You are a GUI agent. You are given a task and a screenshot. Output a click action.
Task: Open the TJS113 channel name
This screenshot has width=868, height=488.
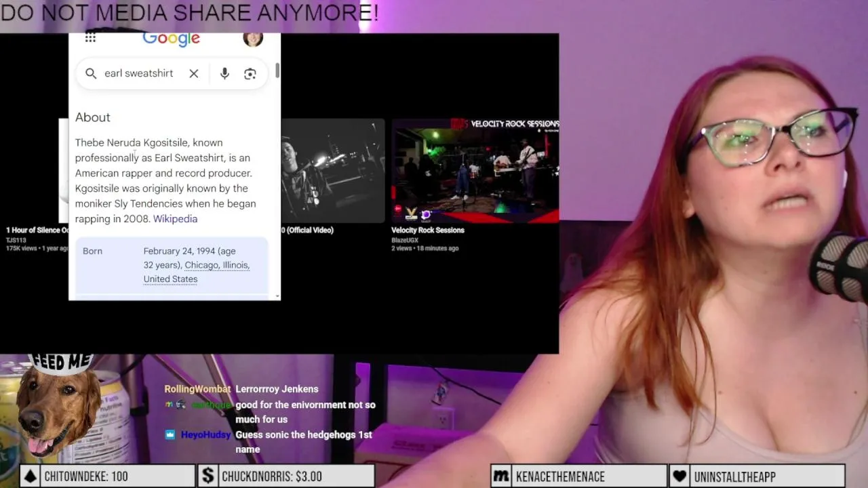click(x=16, y=240)
